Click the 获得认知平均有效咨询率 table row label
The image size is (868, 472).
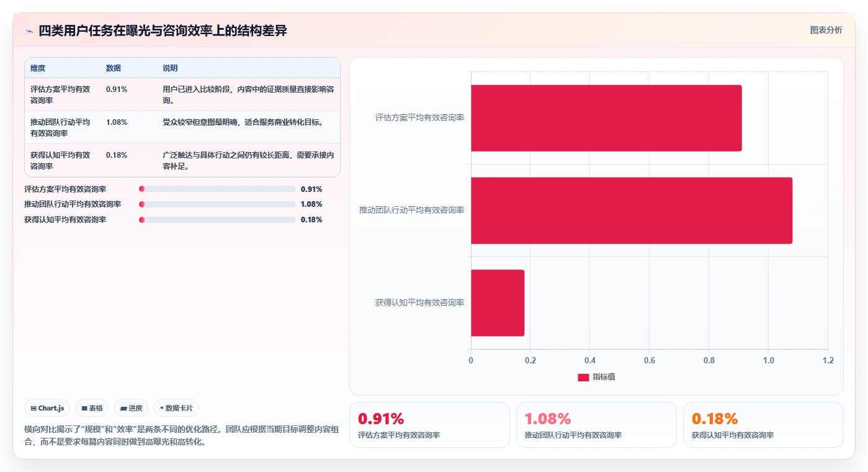coord(60,160)
